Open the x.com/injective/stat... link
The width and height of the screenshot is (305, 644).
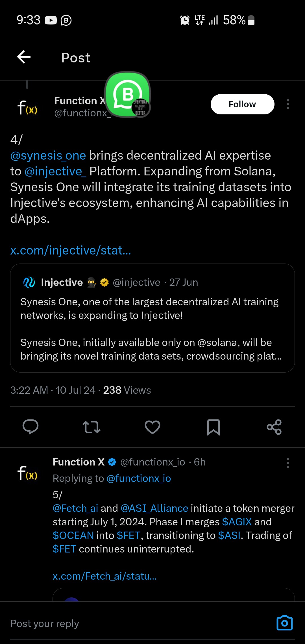[x=71, y=251]
